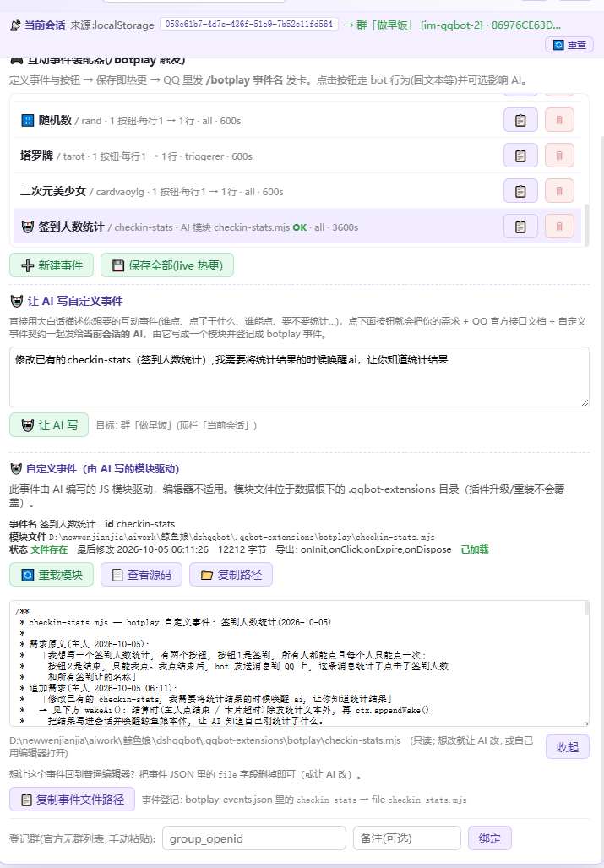
Task: Click the 文件存在 status text
Action: pos(49,549)
